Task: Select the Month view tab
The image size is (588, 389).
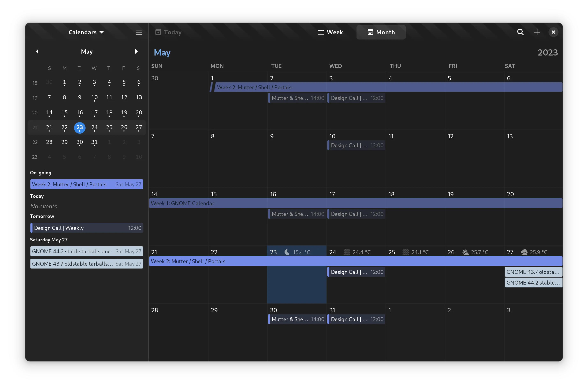Action: click(381, 32)
